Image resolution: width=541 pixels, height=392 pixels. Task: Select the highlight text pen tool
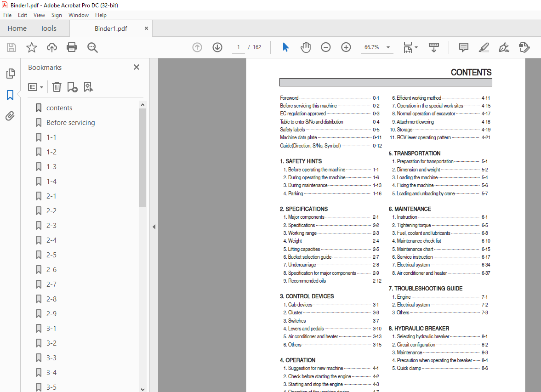coord(484,47)
